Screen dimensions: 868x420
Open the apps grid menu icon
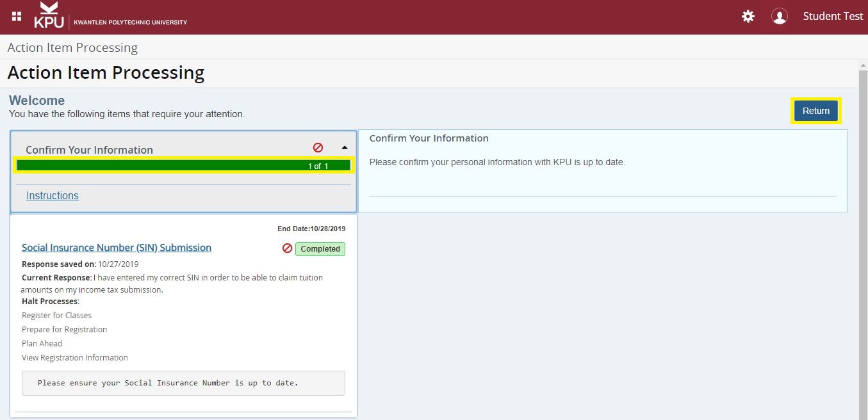click(17, 17)
